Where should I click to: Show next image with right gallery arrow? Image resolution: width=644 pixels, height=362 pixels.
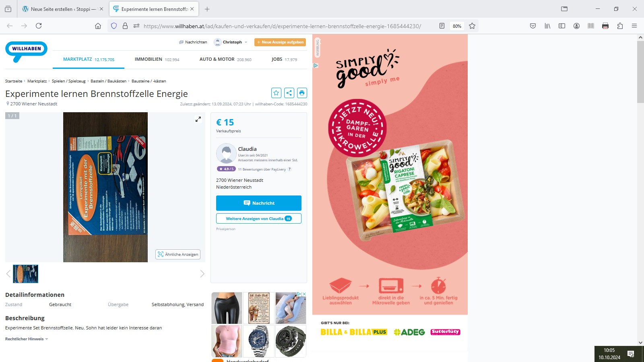pyautogui.click(x=202, y=274)
